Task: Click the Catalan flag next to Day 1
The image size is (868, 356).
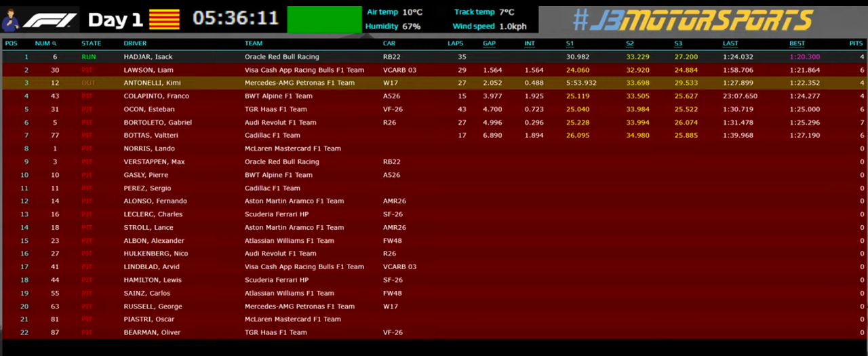Action: pos(164,19)
